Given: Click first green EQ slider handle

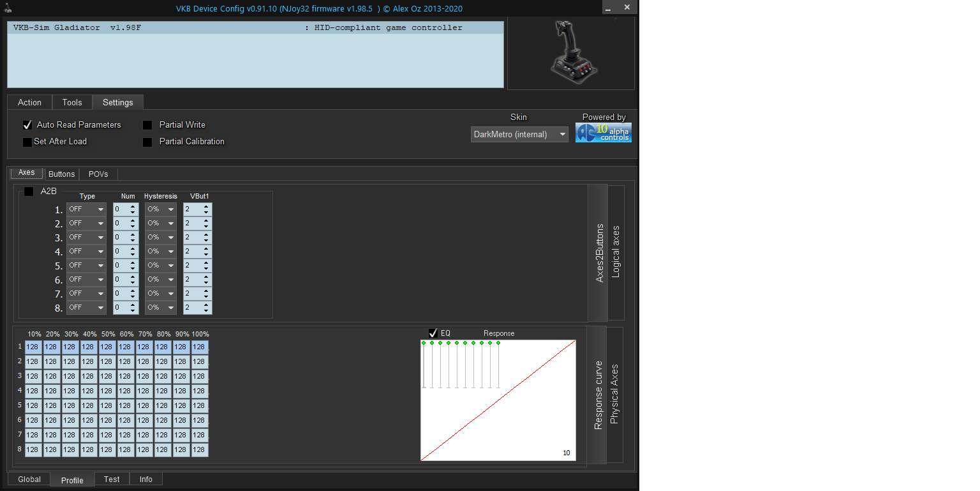Looking at the screenshot, I should click(424, 343).
